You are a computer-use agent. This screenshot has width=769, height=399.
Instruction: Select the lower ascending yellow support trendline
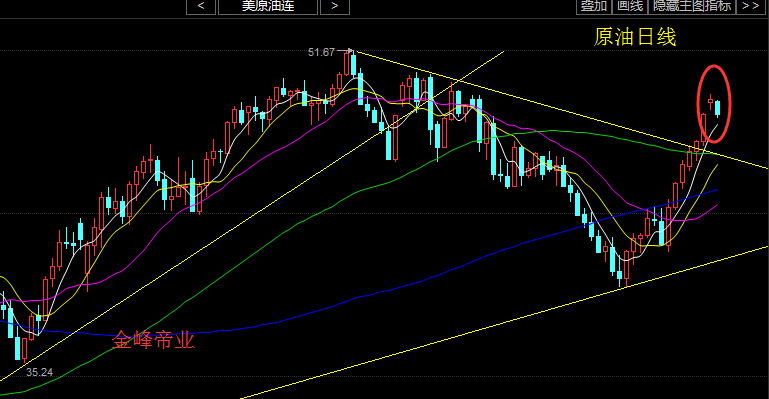505,322
